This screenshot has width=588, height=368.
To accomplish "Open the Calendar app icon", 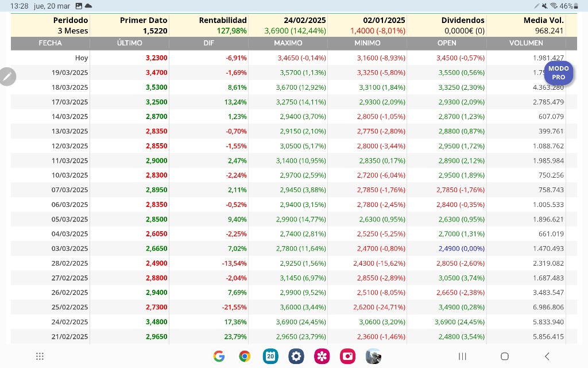I will 270,356.
